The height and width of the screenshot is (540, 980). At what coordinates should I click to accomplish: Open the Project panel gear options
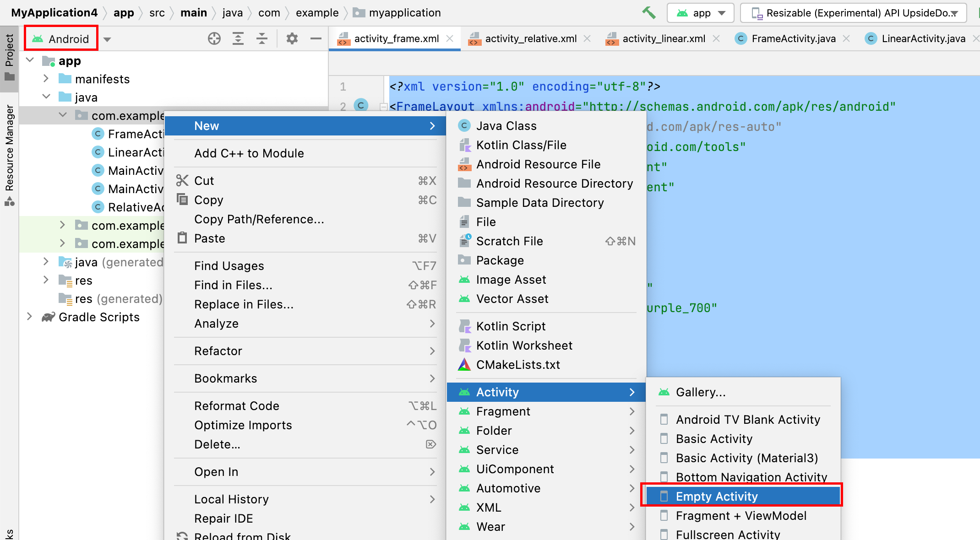[292, 39]
